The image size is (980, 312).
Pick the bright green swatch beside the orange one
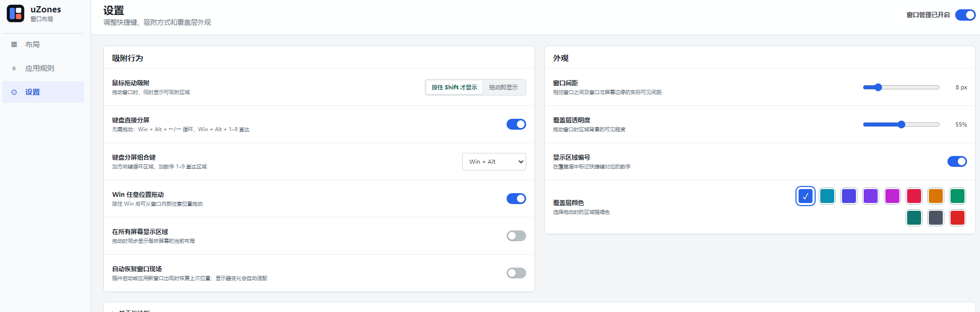coord(957,196)
